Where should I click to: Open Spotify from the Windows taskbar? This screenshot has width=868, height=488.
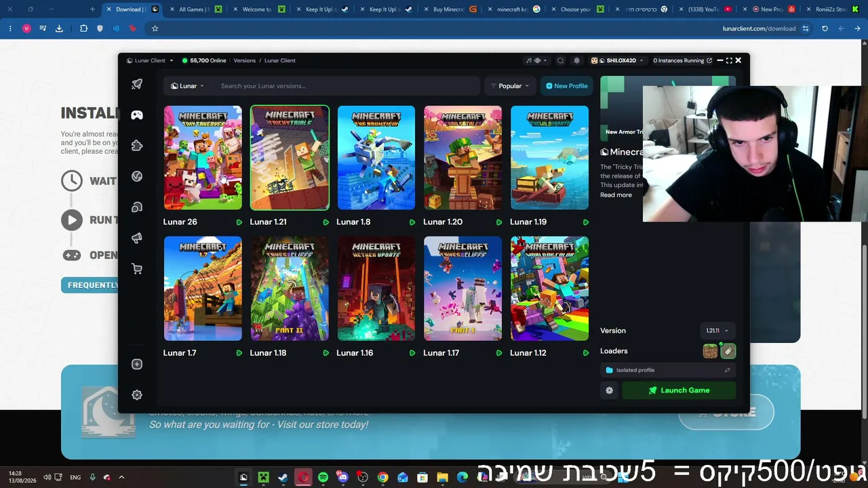coord(323,477)
